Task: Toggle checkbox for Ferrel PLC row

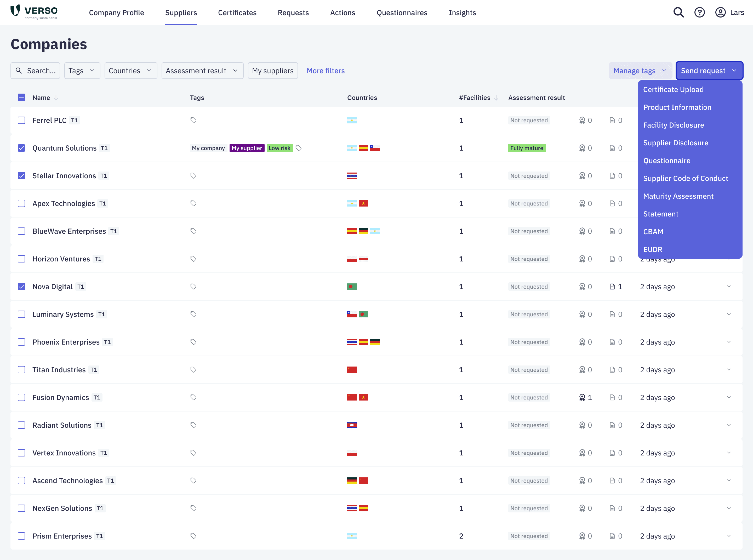Action: click(22, 120)
